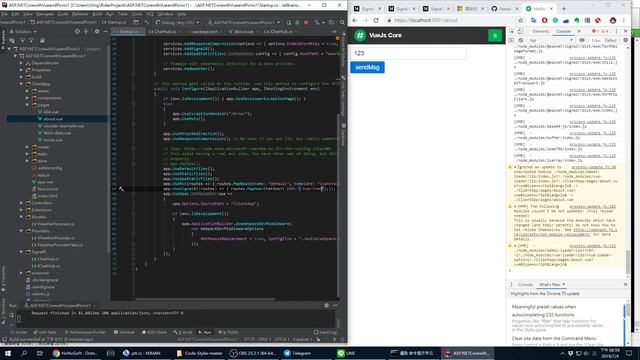The image size is (640, 360).
Task: Select fetch-data.vue in the solution tree
Action: 57,133
